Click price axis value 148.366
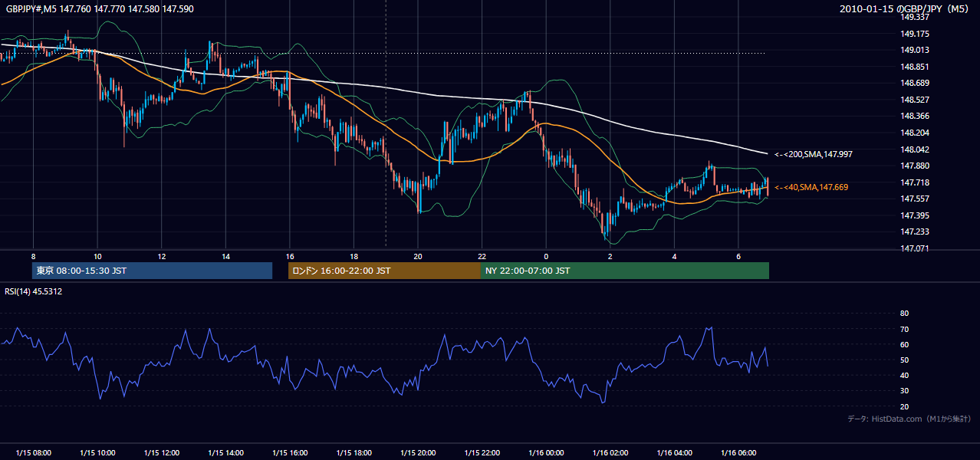Viewport: 980px width, 460px height. [915, 116]
